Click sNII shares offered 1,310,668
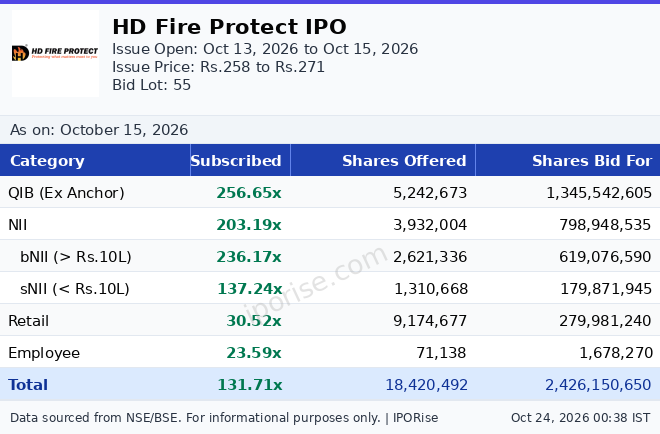This screenshot has width=660, height=434. click(x=431, y=289)
